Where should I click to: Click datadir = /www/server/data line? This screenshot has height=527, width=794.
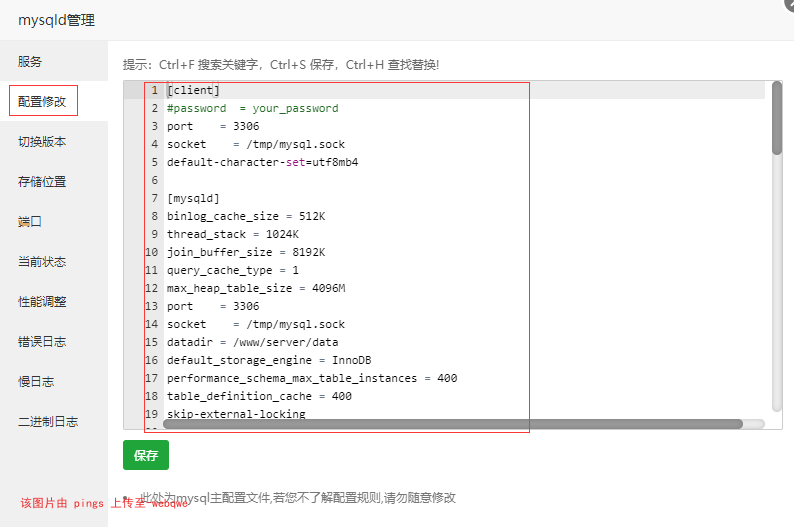pyautogui.click(x=253, y=342)
